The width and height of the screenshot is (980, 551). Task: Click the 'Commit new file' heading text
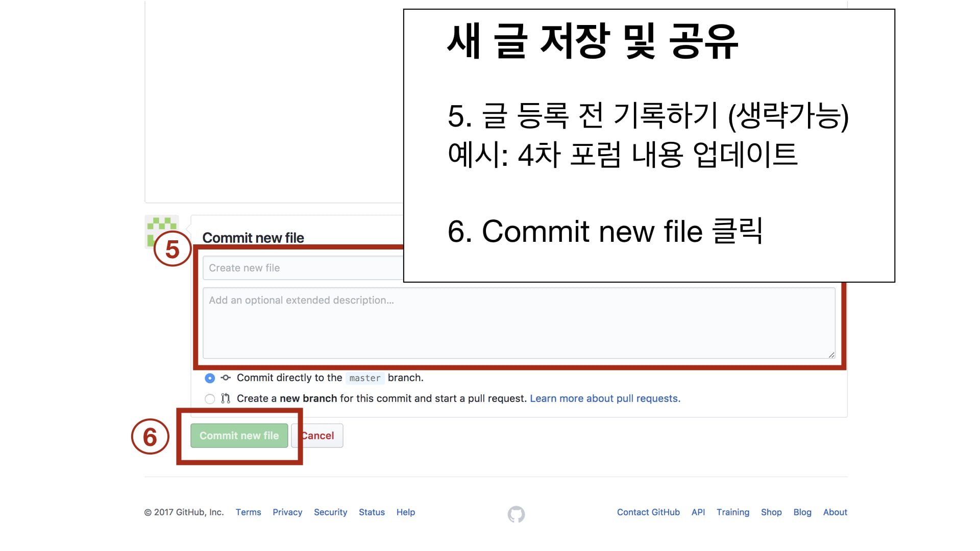pos(253,238)
